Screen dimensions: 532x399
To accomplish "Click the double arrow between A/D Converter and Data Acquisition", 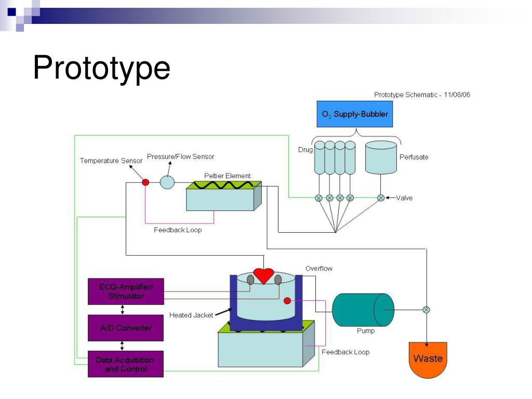I will [122, 345].
